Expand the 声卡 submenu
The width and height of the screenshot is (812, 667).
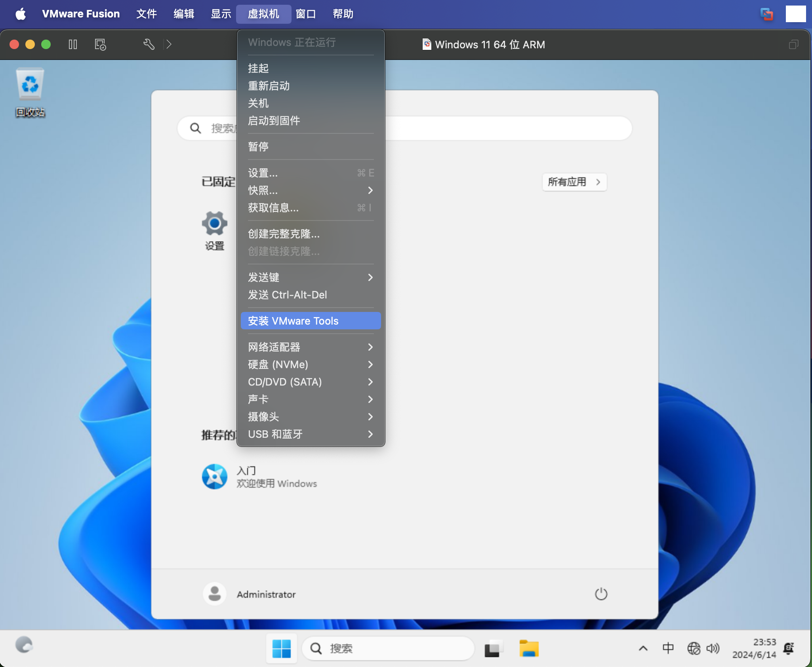[x=311, y=399]
